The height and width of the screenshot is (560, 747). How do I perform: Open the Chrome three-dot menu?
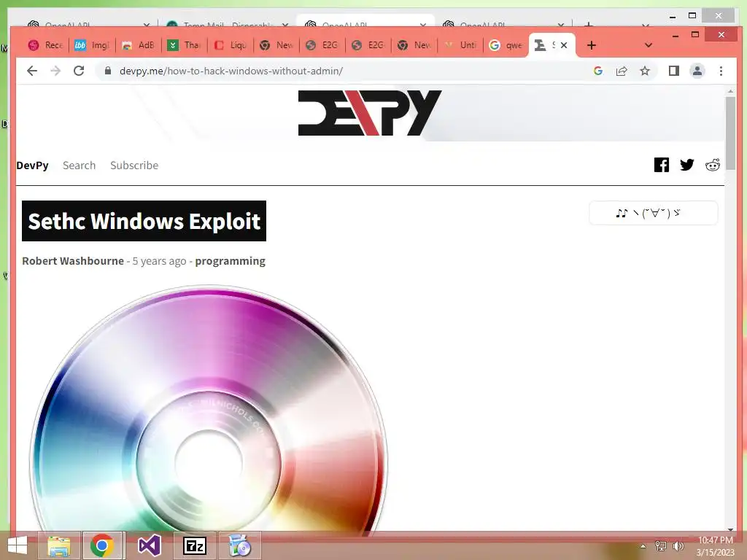(721, 71)
